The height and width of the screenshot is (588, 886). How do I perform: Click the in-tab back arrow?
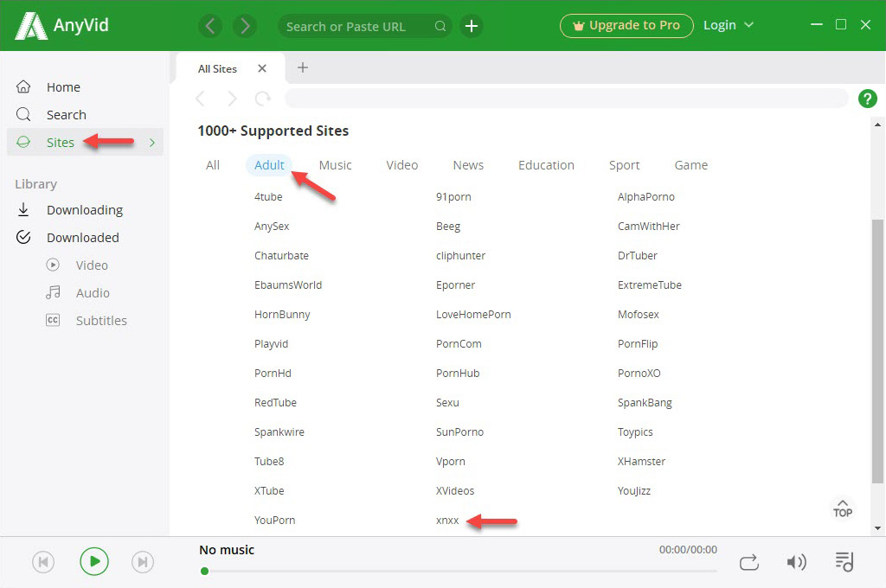click(x=200, y=99)
